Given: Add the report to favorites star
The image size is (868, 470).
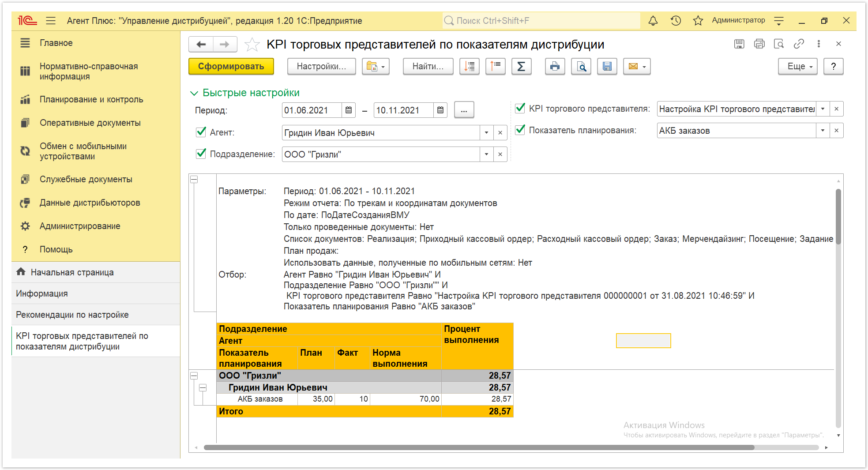Looking at the screenshot, I should tap(252, 45).
